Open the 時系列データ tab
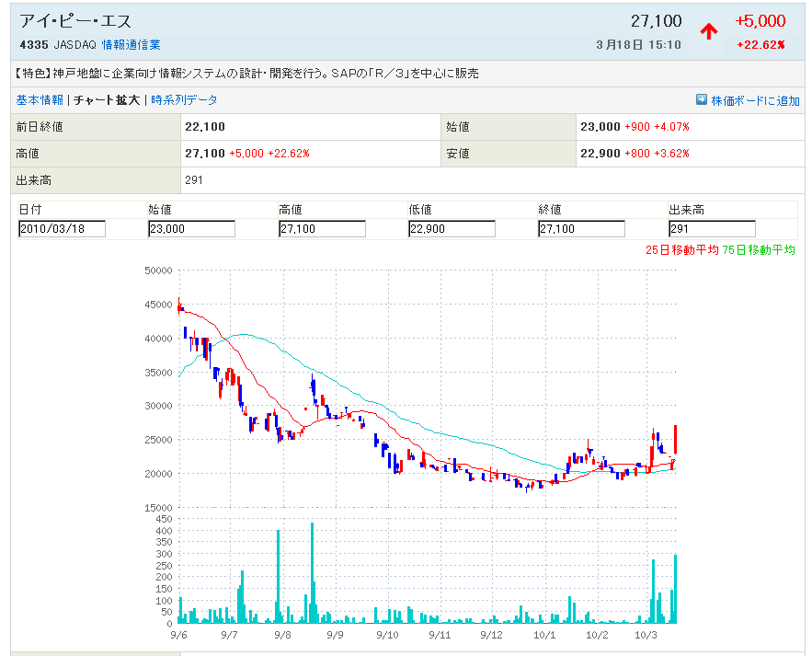The image size is (812, 656). click(x=185, y=100)
